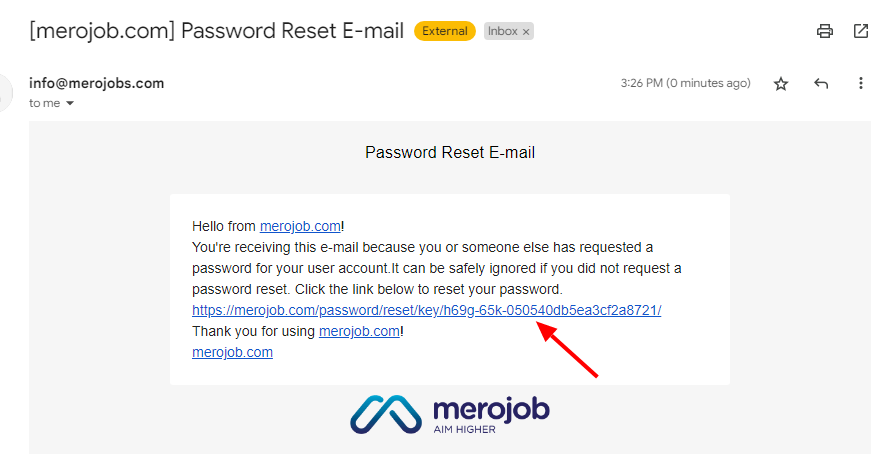
Task: Click the "Password Reset E-mail" body heading
Action: pos(450,153)
